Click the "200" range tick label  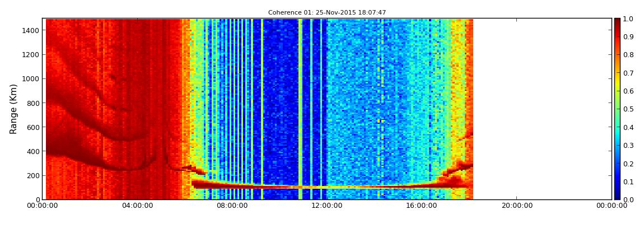(x=33, y=175)
